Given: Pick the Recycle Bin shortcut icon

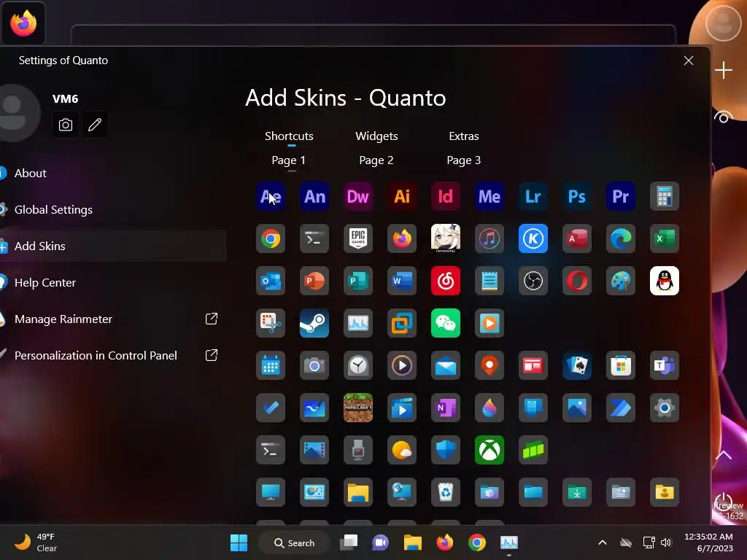Looking at the screenshot, I should (x=446, y=492).
